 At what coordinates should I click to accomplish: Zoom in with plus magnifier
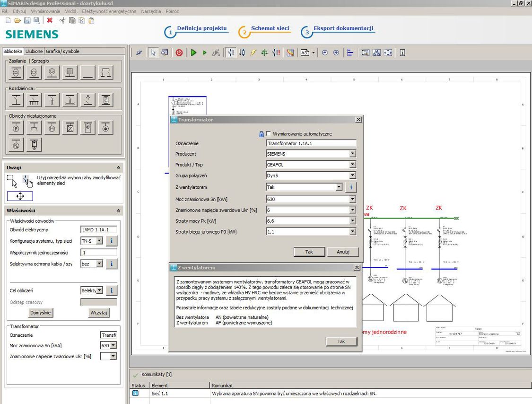(x=336, y=53)
